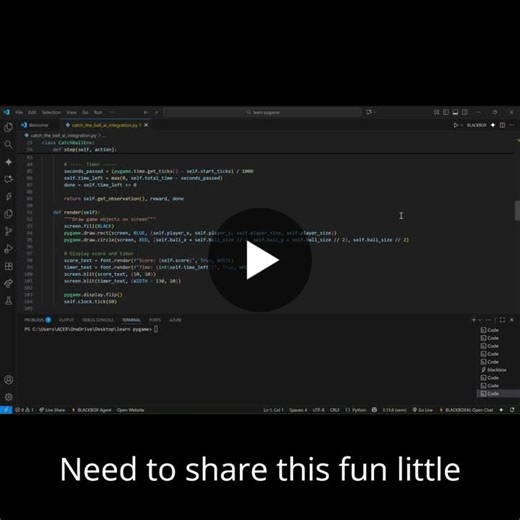The width and height of the screenshot is (520, 520).
Task: Open the Accounts icon in activity bar
Action: click(x=9, y=380)
